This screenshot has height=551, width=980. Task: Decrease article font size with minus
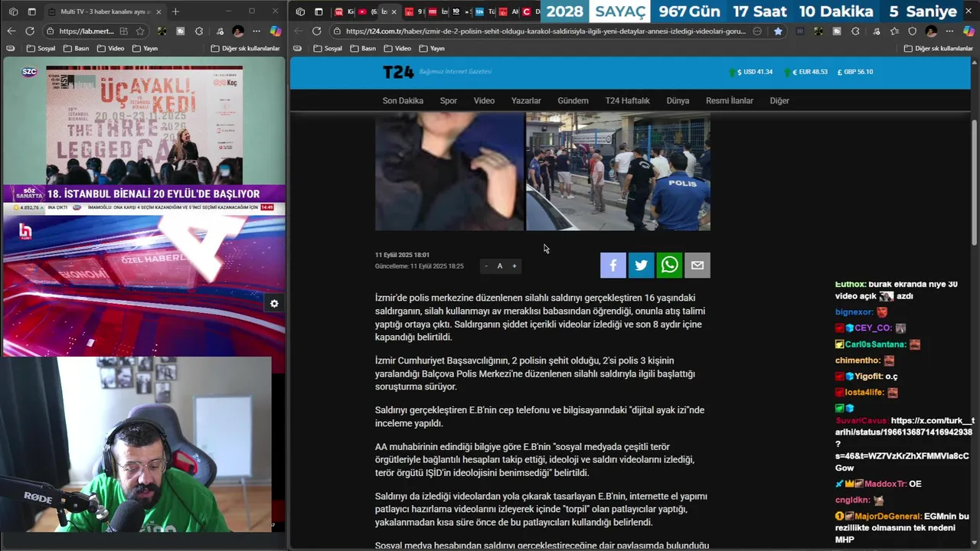pyautogui.click(x=485, y=266)
